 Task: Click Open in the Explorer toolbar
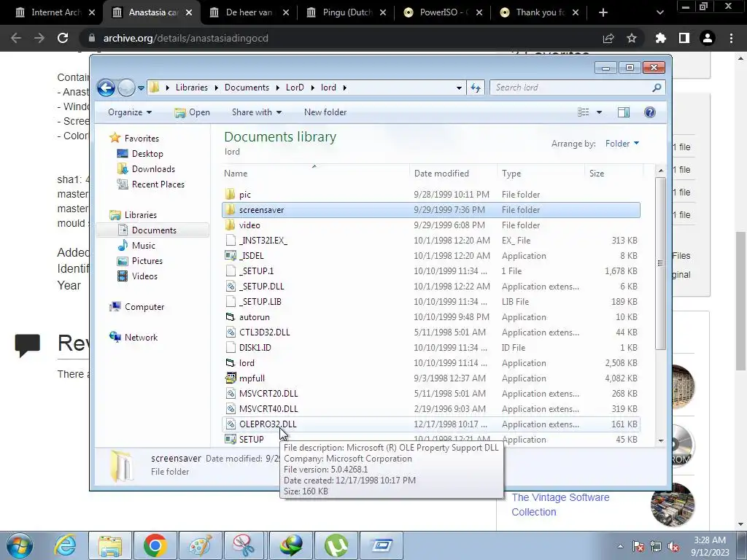click(x=193, y=112)
